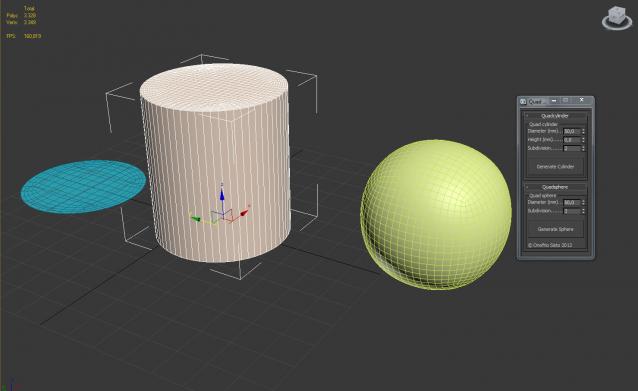
Task: Close the Quad script dialog
Action: coord(581,100)
